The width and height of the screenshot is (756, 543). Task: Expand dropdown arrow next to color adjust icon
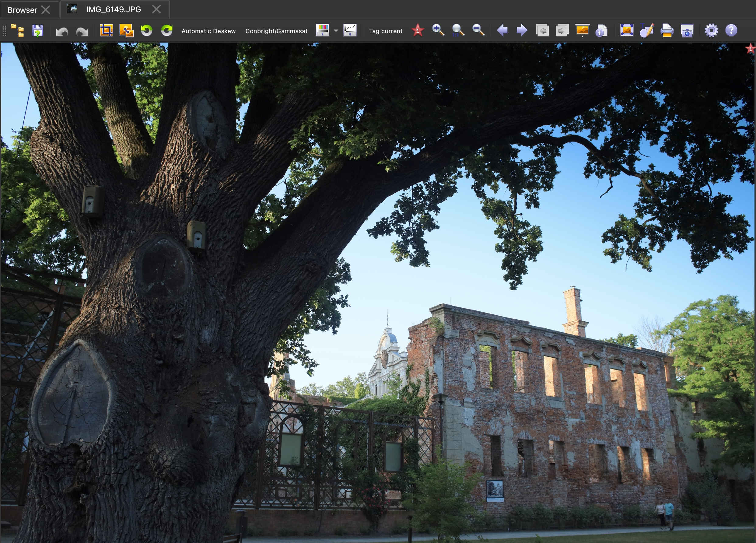pyautogui.click(x=336, y=31)
